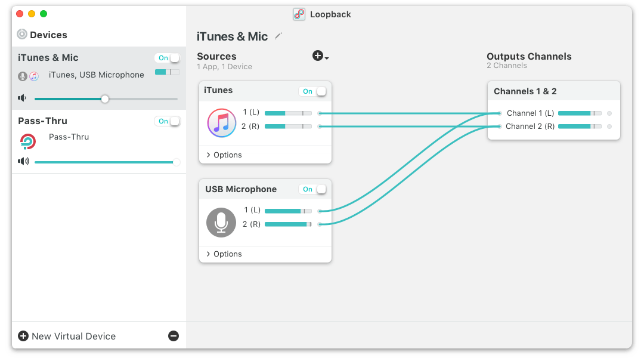Click USB Microphone 1 (L) level meter
This screenshot has height=358, width=644.
click(288, 211)
